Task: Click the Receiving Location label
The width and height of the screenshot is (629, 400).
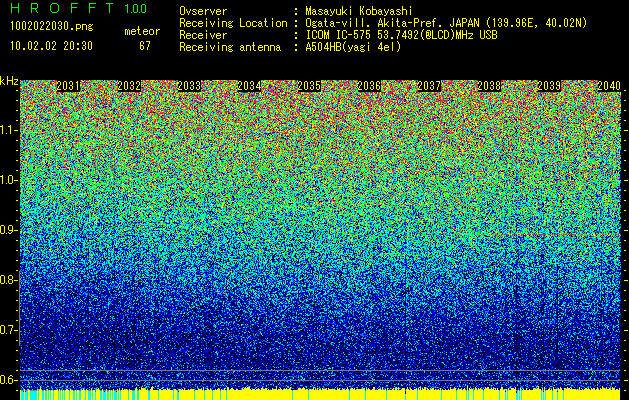Action: pos(233,23)
